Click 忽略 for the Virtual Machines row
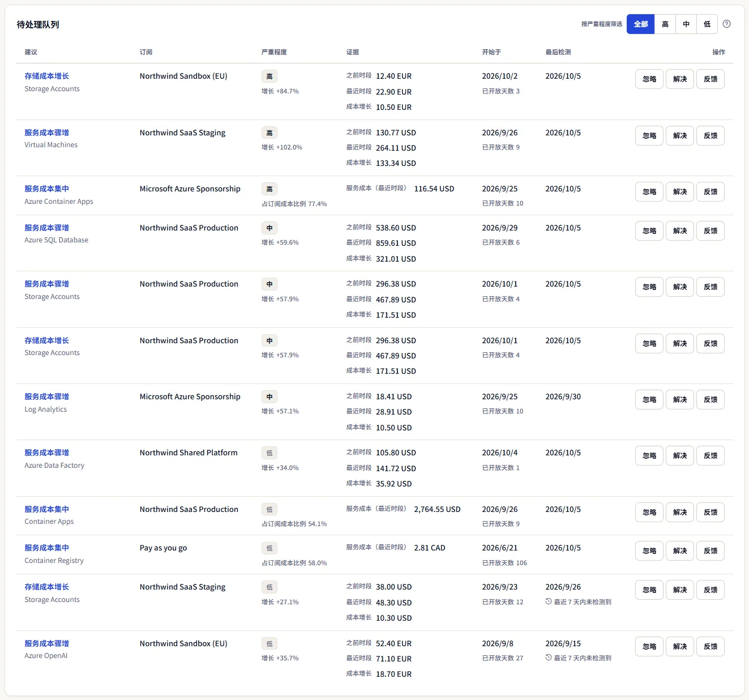Viewport: 749px width, 700px height. pos(649,135)
